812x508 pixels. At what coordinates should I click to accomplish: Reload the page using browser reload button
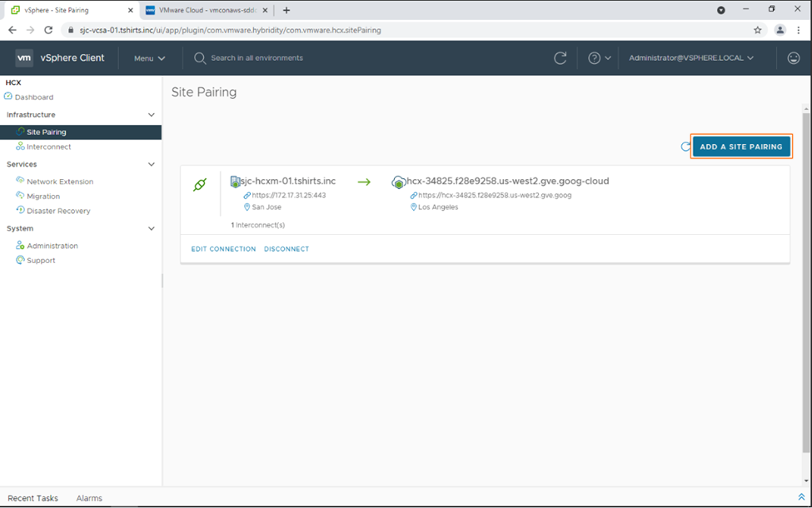(x=48, y=30)
